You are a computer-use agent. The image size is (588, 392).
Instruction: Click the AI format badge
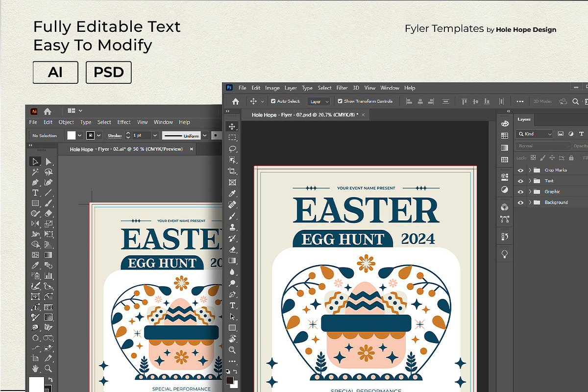coord(55,73)
